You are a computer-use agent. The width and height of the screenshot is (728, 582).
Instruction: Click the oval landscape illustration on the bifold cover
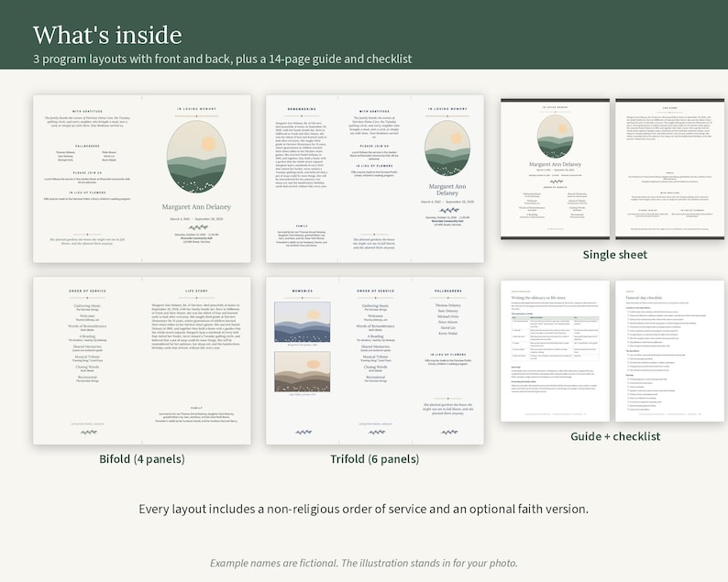point(196,157)
